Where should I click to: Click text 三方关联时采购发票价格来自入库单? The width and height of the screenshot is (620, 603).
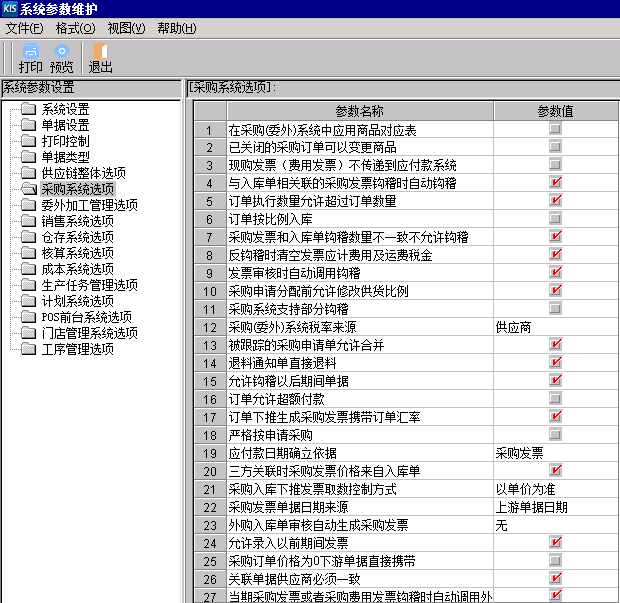pos(324,471)
